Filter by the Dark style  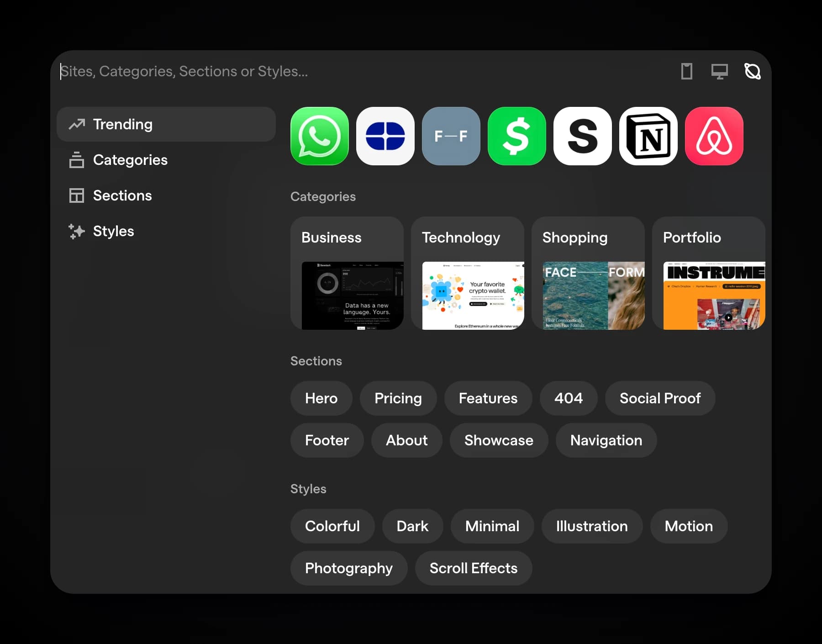(413, 526)
